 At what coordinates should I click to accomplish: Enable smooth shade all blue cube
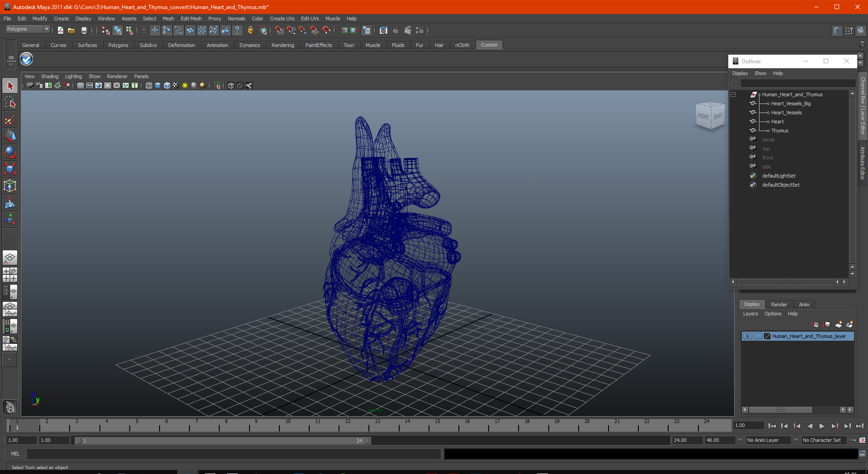tap(158, 85)
